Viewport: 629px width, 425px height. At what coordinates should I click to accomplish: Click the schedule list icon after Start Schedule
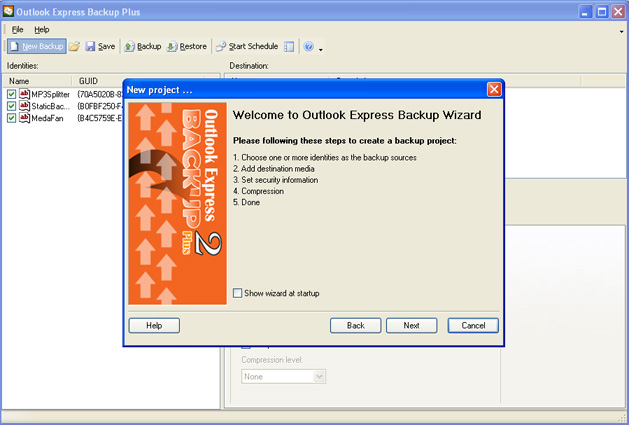(289, 47)
